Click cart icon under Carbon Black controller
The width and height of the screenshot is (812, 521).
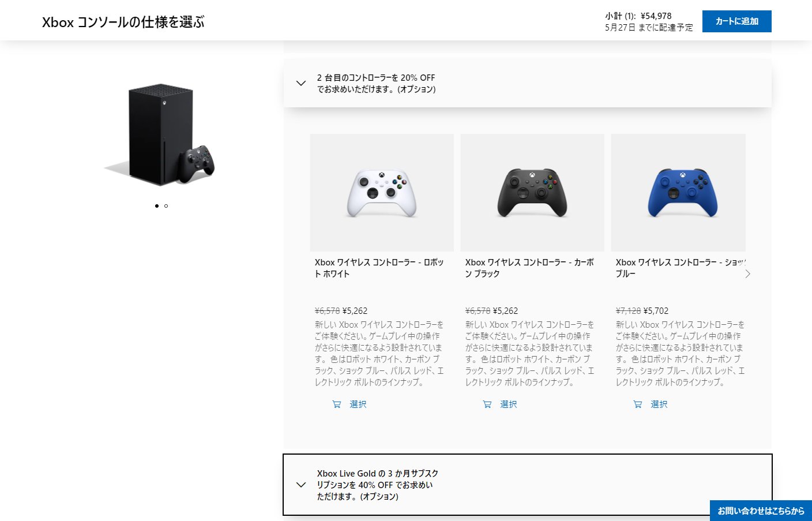pyautogui.click(x=487, y=404)
